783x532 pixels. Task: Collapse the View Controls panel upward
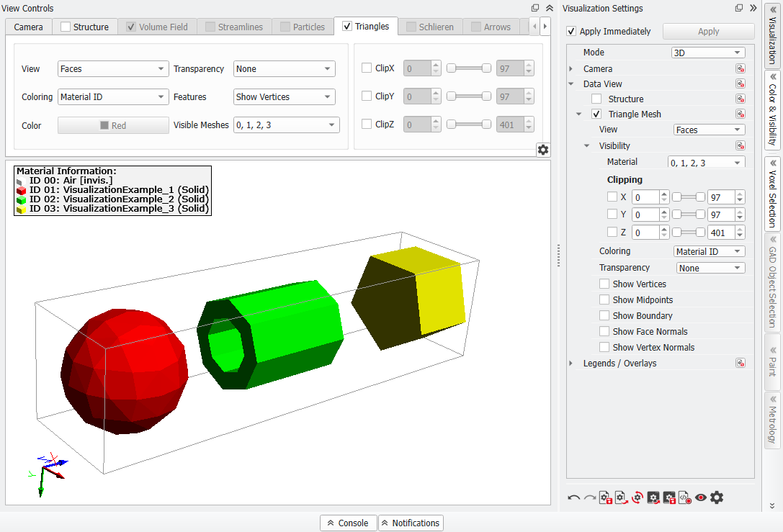550,8
